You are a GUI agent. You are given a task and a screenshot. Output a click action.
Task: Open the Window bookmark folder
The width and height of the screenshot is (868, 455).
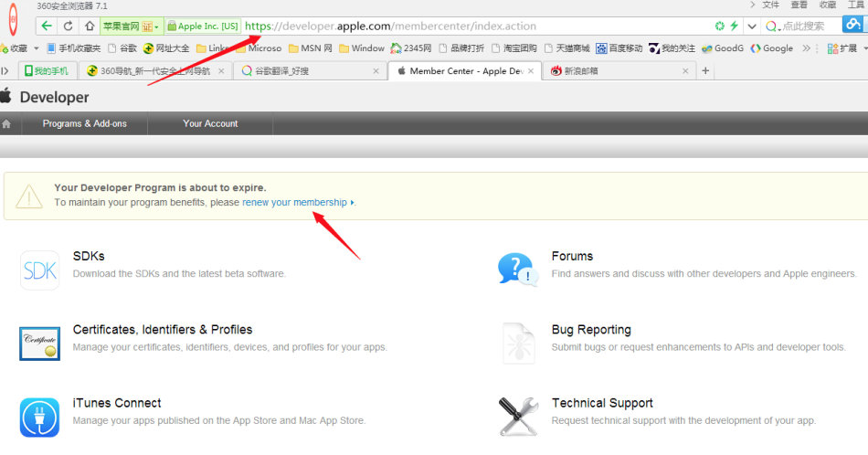[362, 48]
